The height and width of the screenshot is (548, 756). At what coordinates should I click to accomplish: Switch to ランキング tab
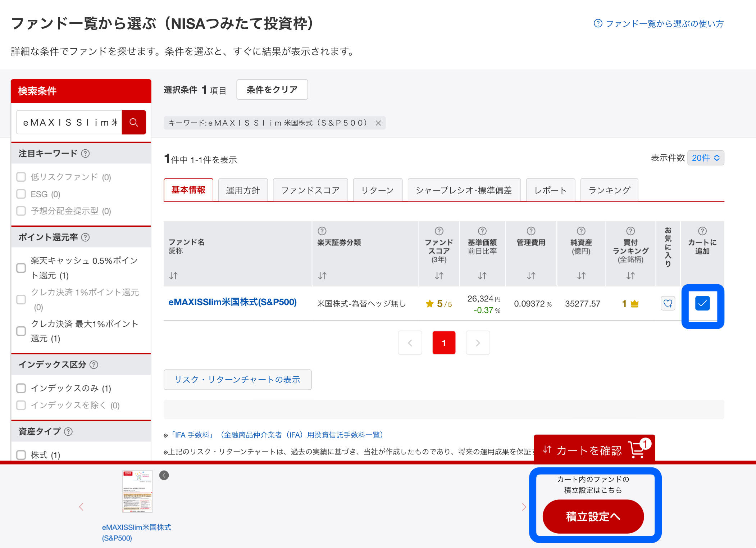609,190
